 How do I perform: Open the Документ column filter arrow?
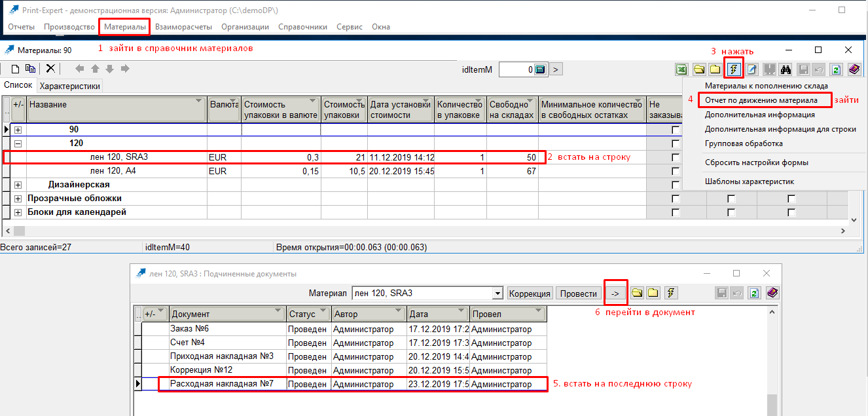(x=279, y=311)
